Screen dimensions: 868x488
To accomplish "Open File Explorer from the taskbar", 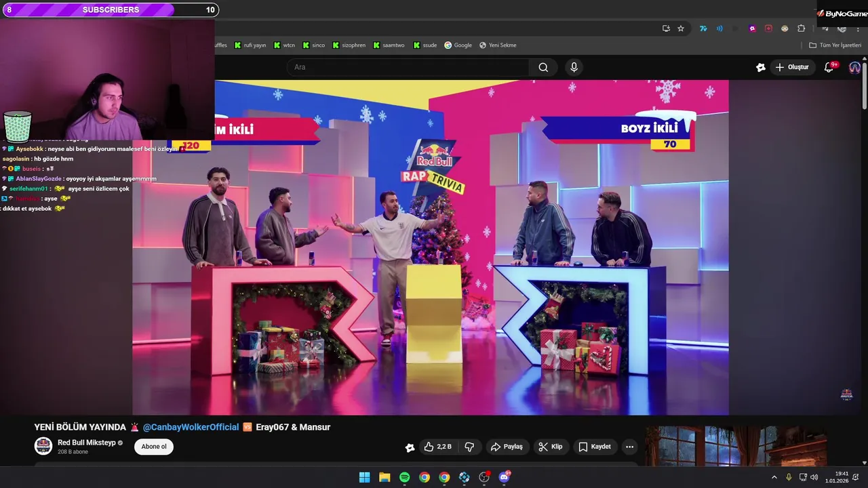I will 384,477.
